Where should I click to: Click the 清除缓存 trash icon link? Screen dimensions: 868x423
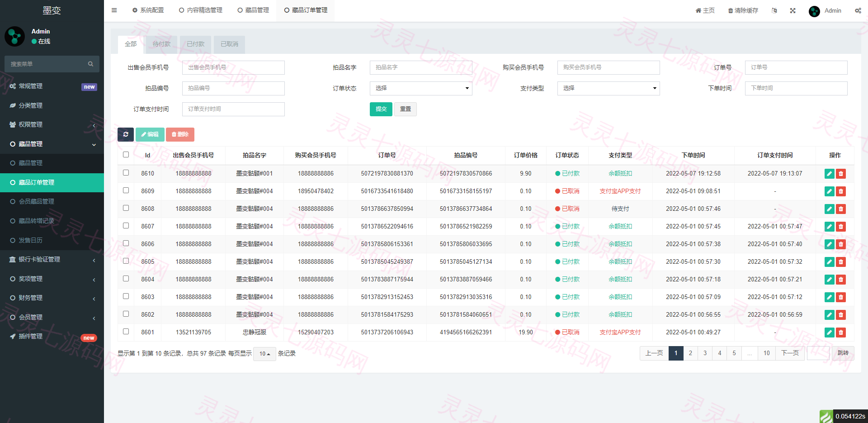point(743,10)
